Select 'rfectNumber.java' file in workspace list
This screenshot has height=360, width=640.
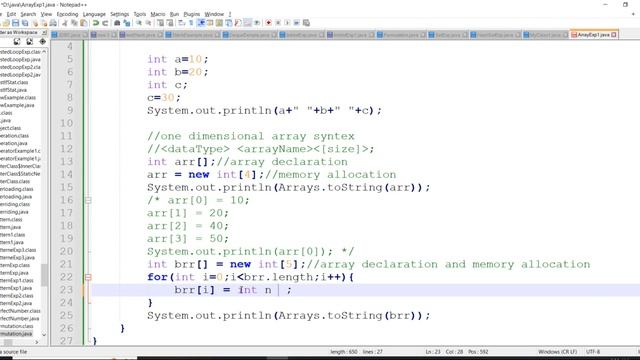[20, 318]
